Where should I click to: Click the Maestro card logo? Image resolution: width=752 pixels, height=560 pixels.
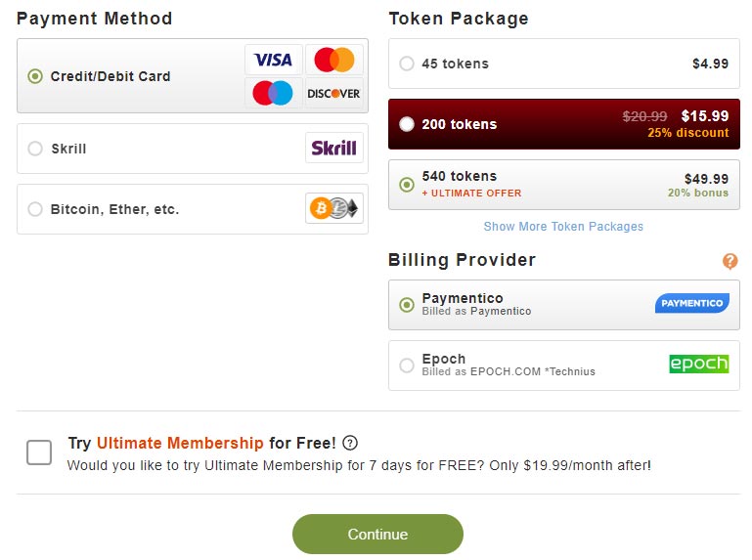(273, 93)
